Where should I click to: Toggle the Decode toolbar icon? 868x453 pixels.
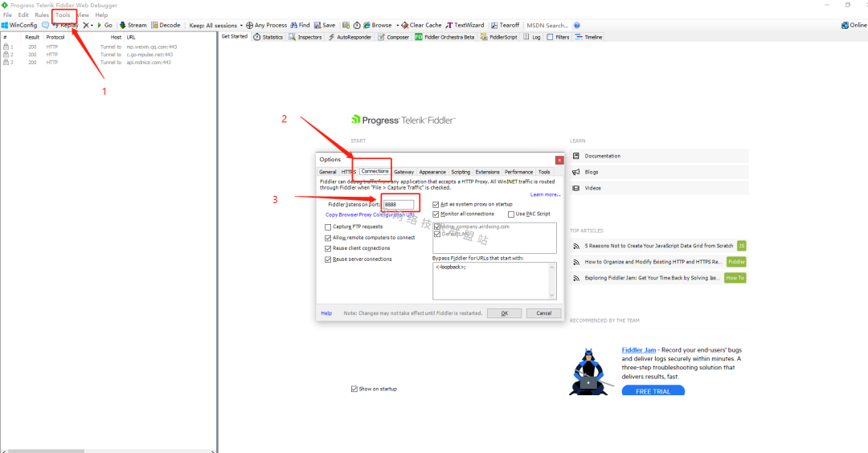click(x=154, y=26)
